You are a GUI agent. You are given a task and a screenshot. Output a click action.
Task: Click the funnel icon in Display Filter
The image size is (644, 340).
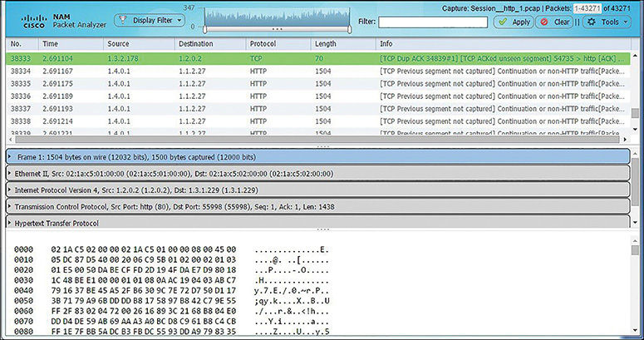click(x=122, y=20)
